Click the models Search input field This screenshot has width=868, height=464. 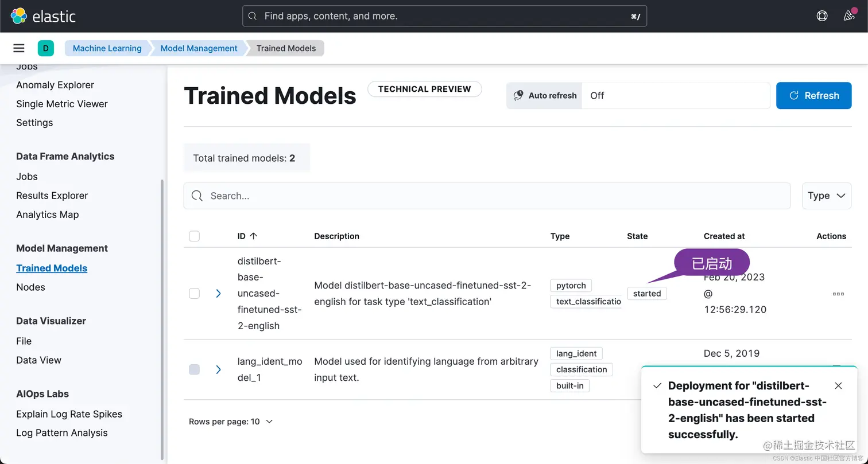(x=487, y=196)
